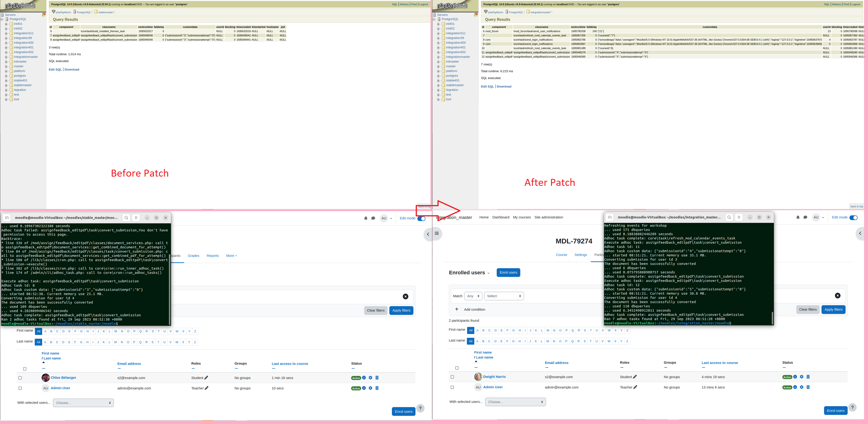Click help question mark in right Moodle
Viewport: 868px width, 424px height.
click(x=852, y=407)
